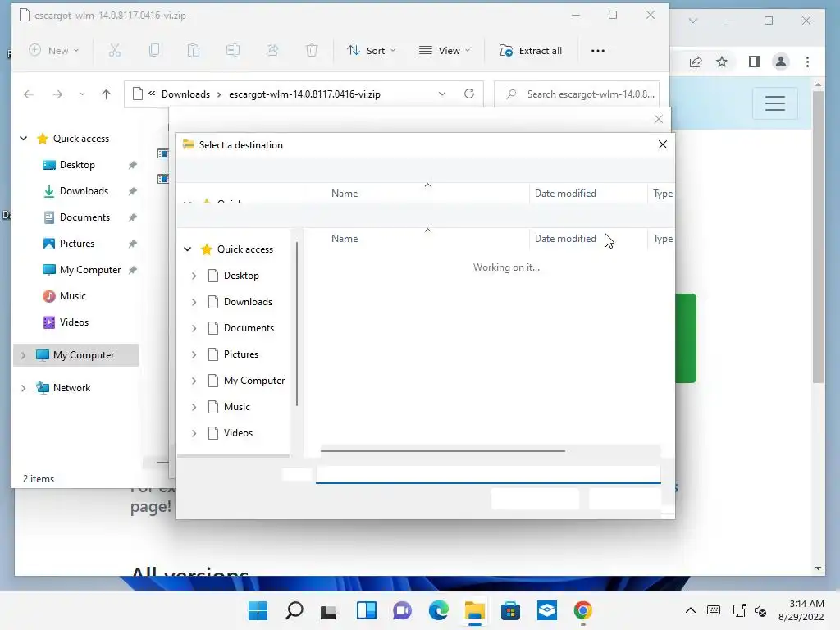Go up one folder level arrow
Screen dimensions: 840x630
[x=106, y=94]
